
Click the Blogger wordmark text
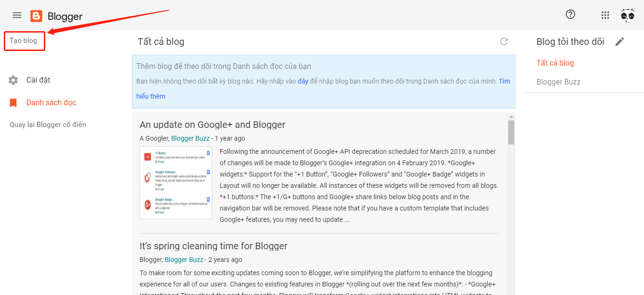[x=65, y=17]
